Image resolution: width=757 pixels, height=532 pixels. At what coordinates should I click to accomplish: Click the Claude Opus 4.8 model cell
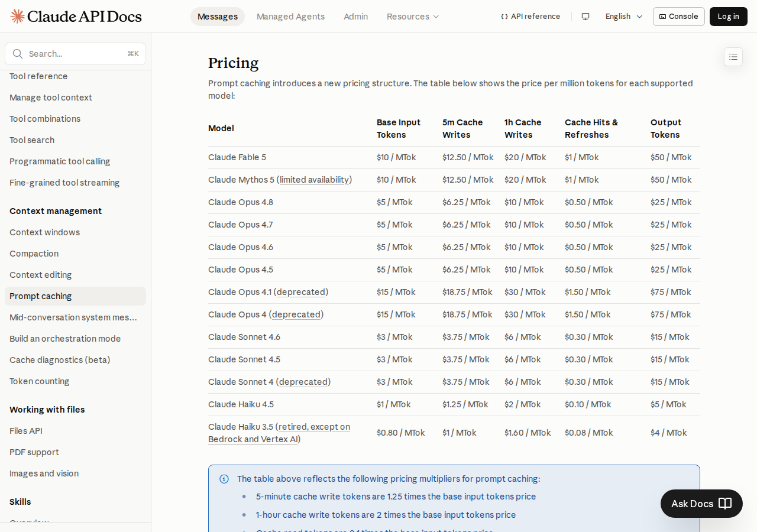tap(241, 202)
